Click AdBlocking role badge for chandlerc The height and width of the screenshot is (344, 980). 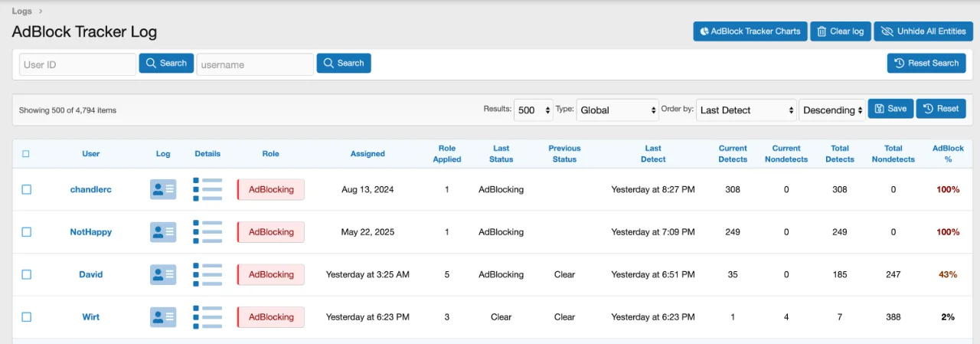point(271,189)
